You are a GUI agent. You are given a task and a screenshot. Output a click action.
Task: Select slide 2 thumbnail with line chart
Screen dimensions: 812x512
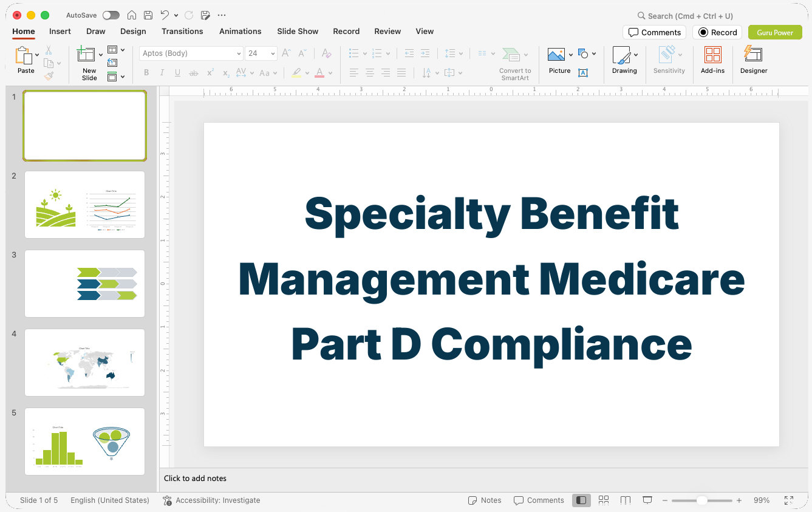(x=84, y=205)
